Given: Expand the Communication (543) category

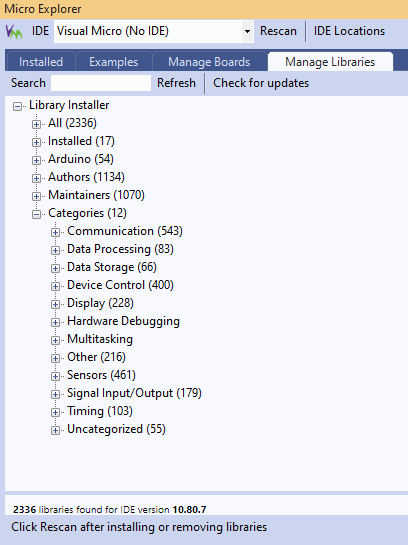Looking at the screenshot, I should click(x=56, y=232).
